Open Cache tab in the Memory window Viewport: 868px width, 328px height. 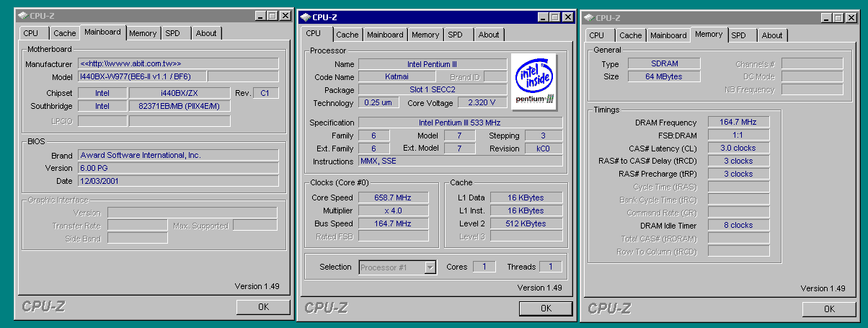(631, 35)
